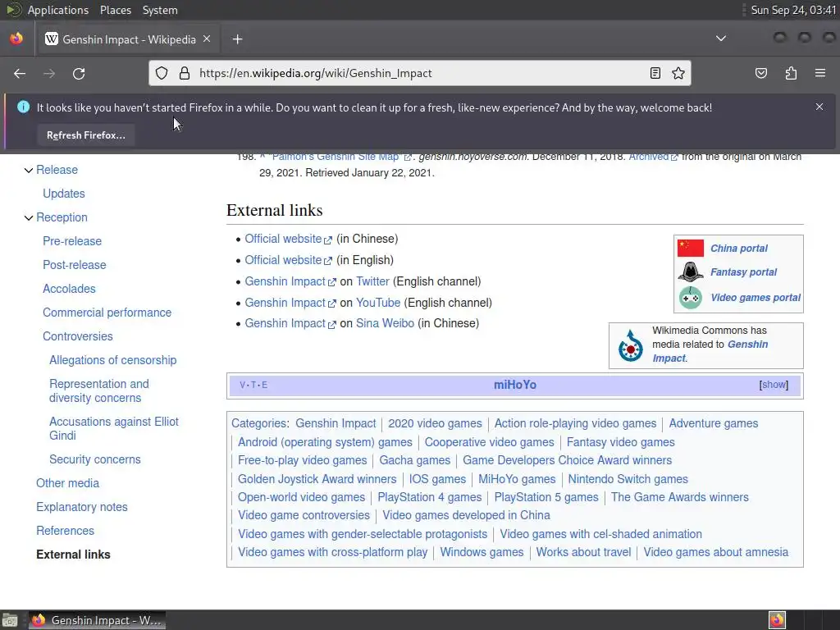Viewport: 840px width, 630px height.
Task: Open the Twitter link
Action: tap(372, 281)
